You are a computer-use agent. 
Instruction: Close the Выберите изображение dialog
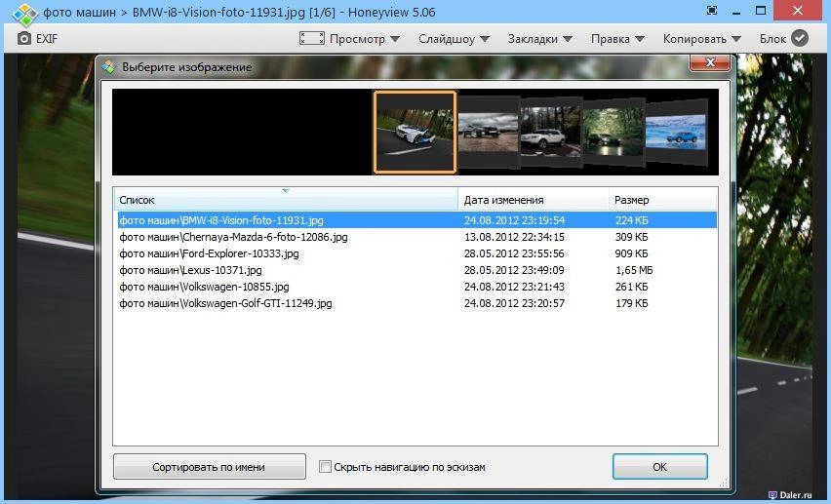[710, 62]
